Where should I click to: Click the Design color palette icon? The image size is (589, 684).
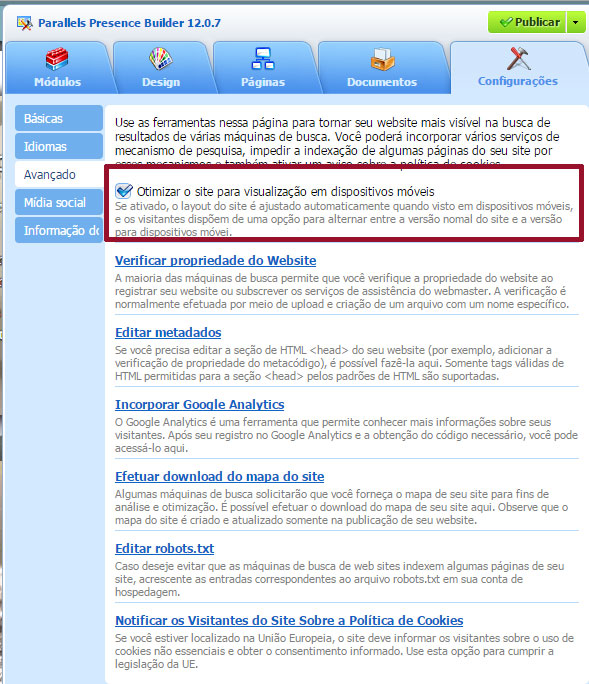[161, 59]
